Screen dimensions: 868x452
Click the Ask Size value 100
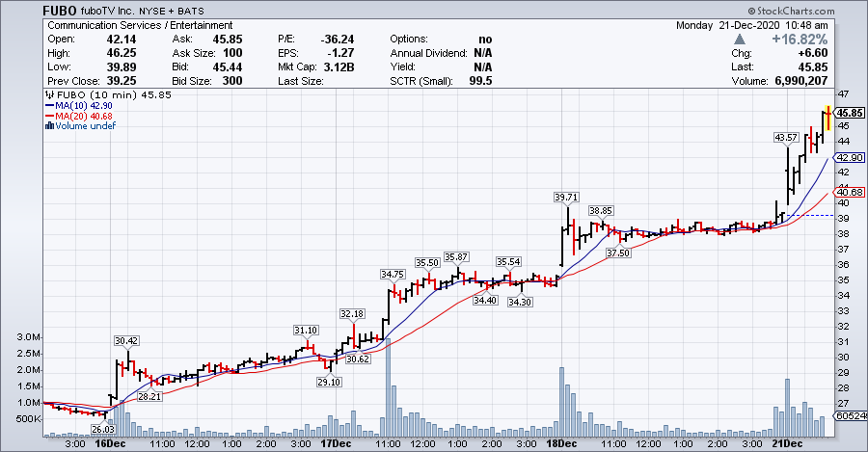(232, 53)
